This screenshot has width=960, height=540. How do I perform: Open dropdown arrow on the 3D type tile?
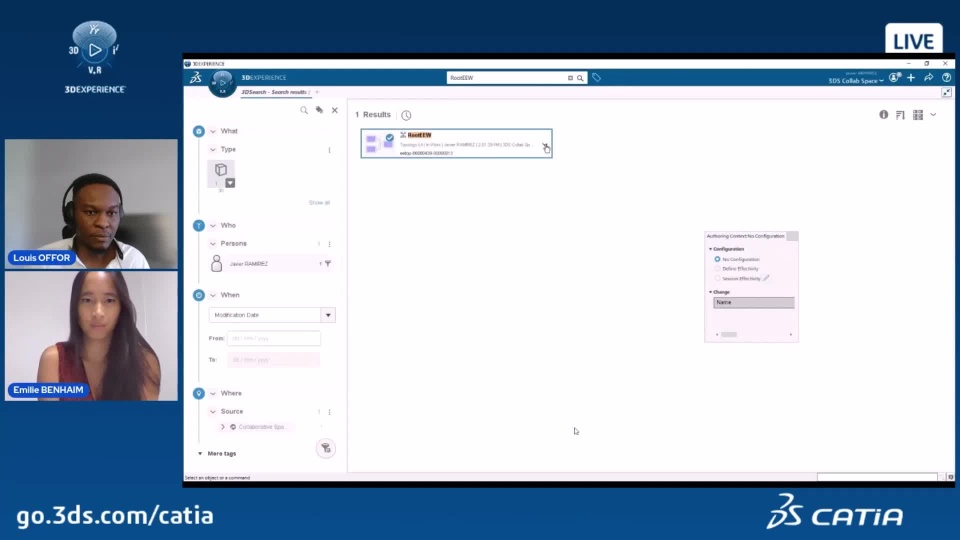(230, 183)
